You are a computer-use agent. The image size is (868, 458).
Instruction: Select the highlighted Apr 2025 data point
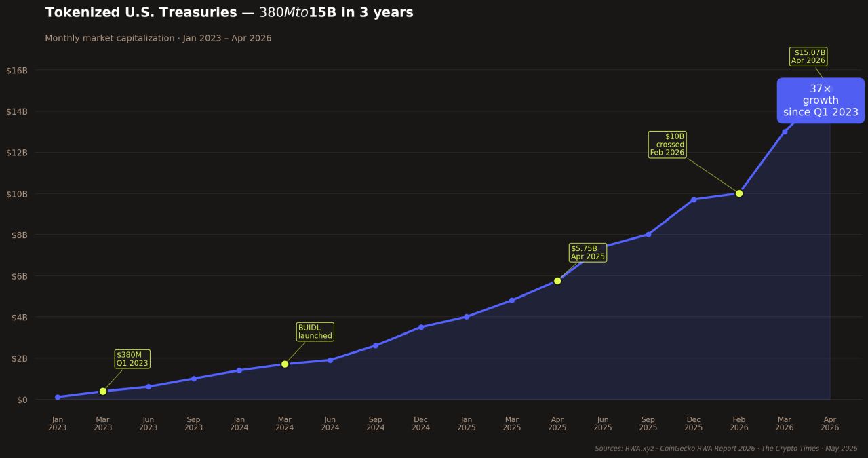pyautogui.click(x=557, y=281)
